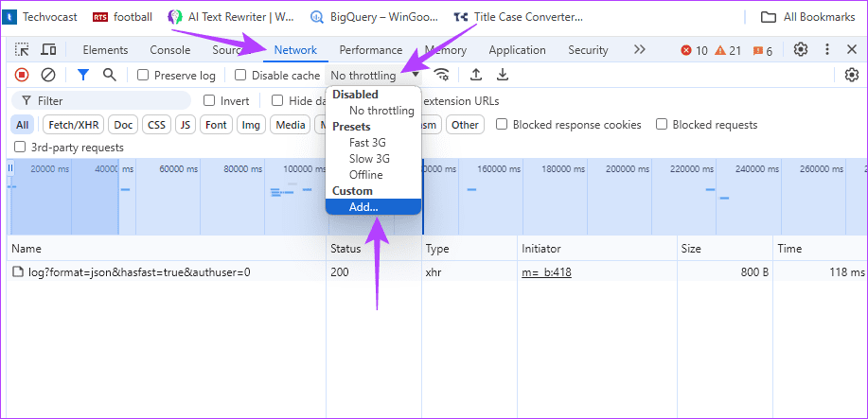The height and width of the screenshot is (419, 868).
Task: Tick the 3rd-party requests checkbox
Action: coord(21,147)
